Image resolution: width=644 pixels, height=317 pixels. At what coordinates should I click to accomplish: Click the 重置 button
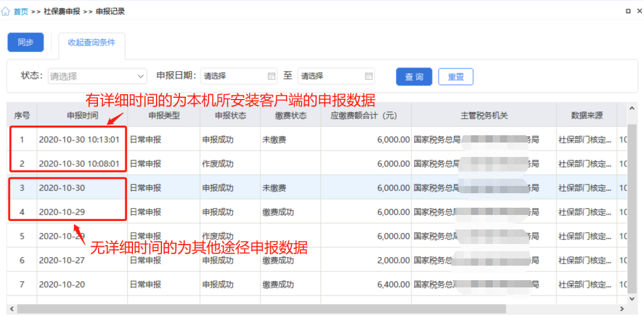[455, 77]
